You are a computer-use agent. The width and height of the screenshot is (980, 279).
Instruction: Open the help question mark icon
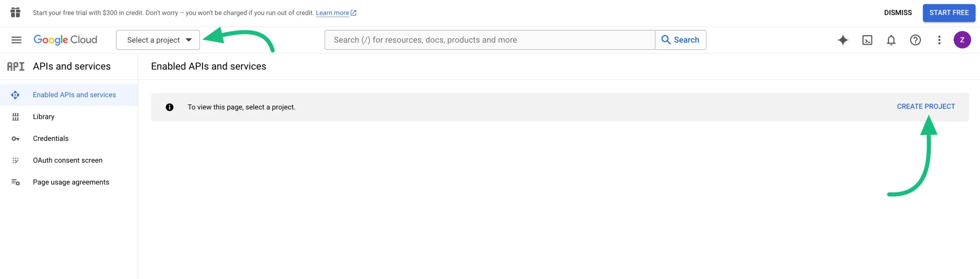tap(915, 40)
